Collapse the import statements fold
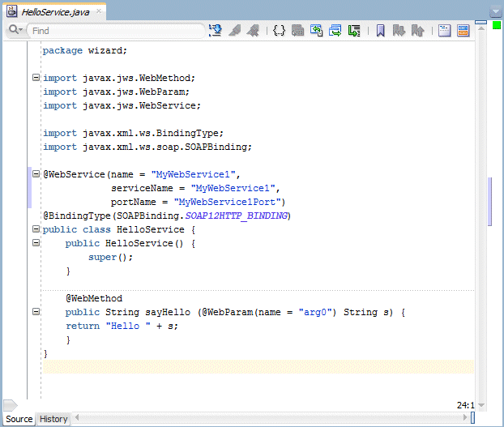The image size is (504, 427). [x=36, y=78]
